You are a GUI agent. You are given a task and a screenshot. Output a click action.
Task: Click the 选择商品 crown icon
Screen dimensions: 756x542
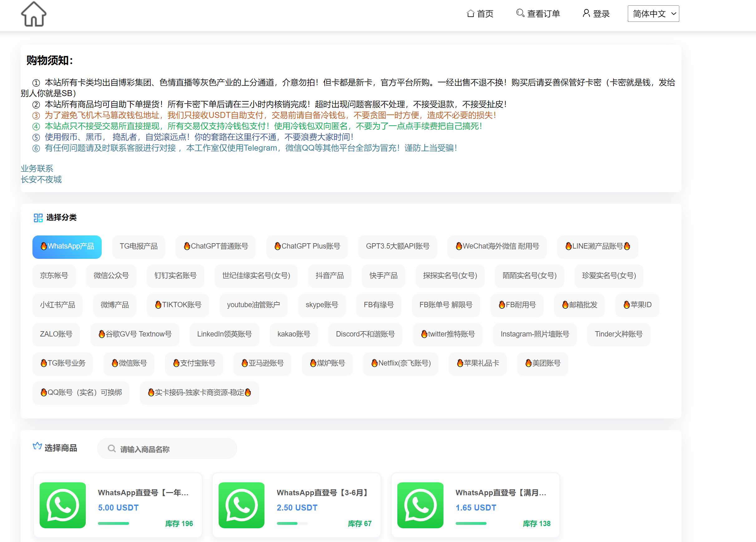click(x=37, y=446)
